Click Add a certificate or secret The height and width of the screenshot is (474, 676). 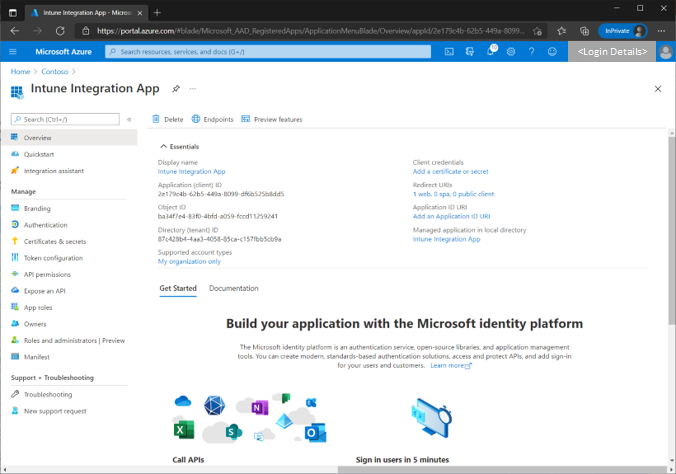pyautogui.click(x=451, y=171)
